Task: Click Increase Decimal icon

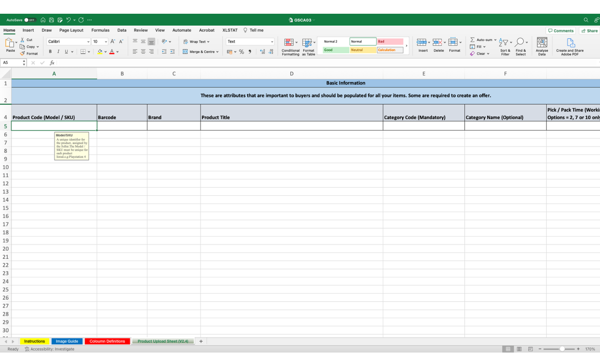Action: pyautogui.click(x=262, y=52)
